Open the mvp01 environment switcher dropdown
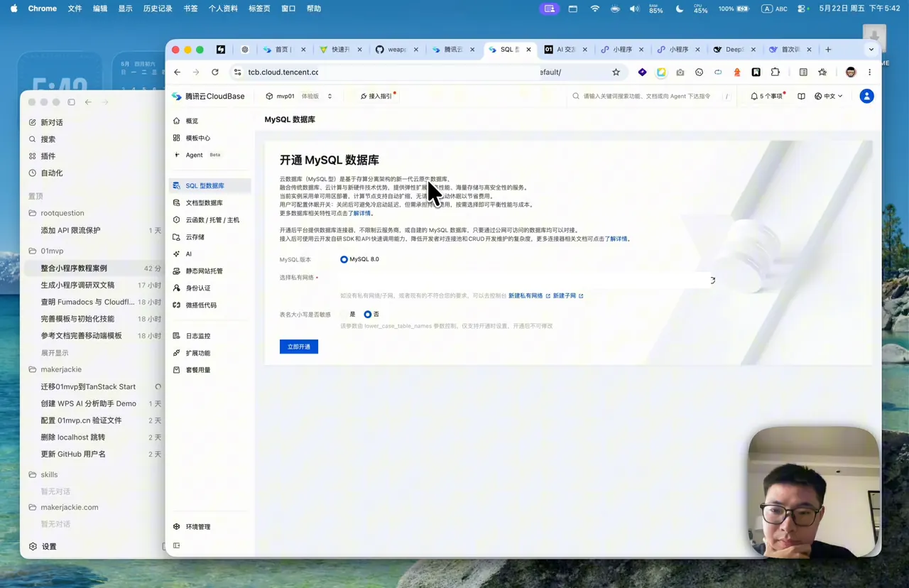 pos(299,96)
